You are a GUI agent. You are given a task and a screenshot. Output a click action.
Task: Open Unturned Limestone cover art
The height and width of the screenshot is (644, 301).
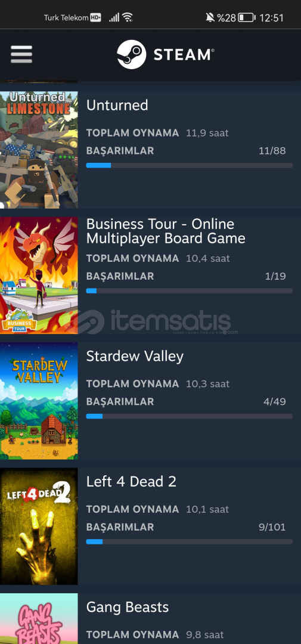point(39,150)
